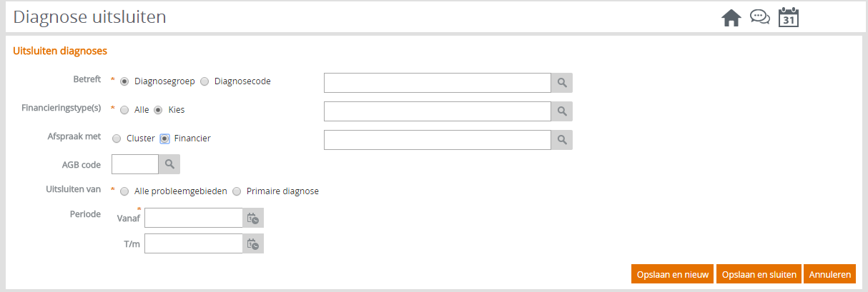The height and width of the screenshot is (292, 868).
Task: Open the T/m date picker icon
Action: coord(253,243)
